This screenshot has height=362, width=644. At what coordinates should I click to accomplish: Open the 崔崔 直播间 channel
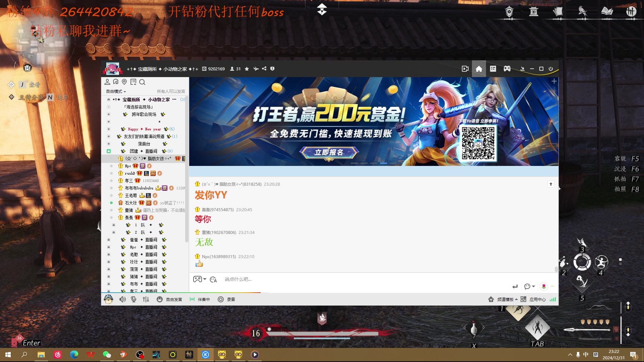click(144, 240)
